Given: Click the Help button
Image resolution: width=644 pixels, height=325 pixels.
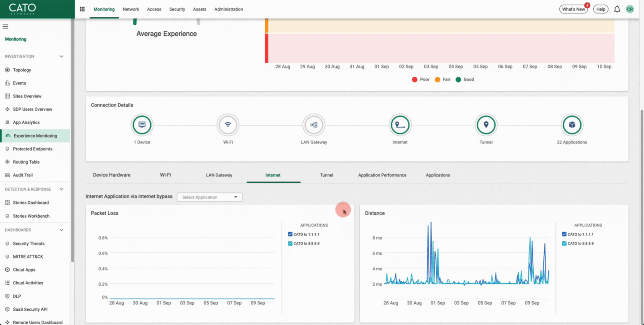Looking at the screenshot, I should coord(600,9).
